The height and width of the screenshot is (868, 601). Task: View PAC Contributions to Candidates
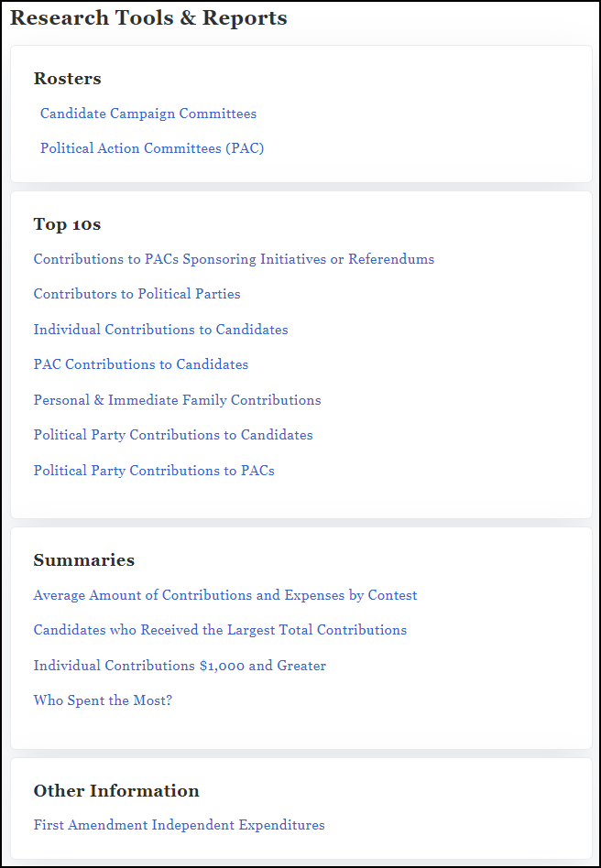click(140, 364)
